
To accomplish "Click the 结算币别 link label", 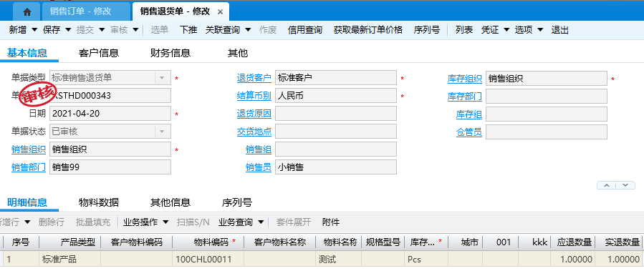I will pos(254,96).
